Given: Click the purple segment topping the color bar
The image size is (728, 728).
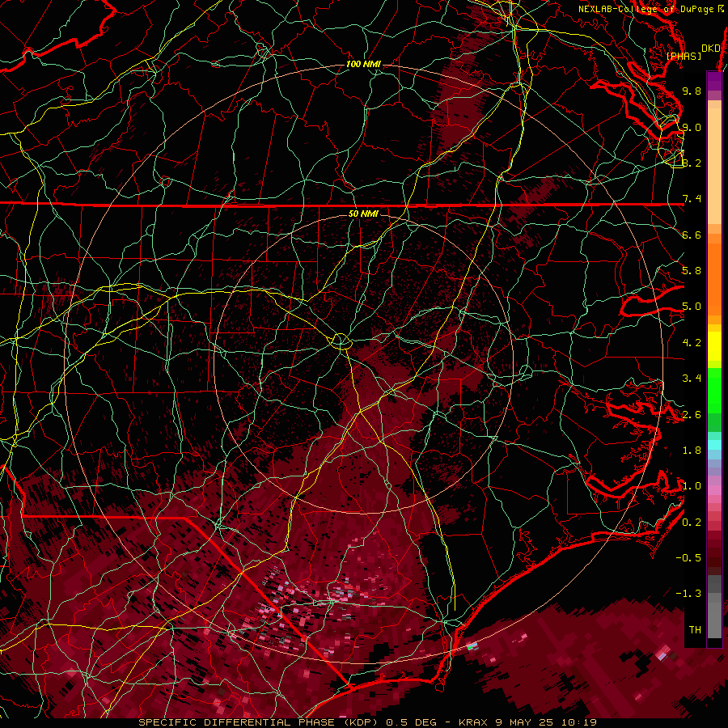Looking at the screenshot, I should pyautogui.click(x=714, y=82).
